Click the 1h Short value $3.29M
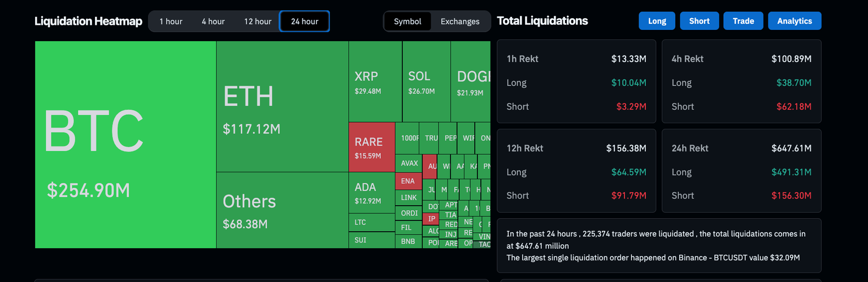868x282 pixels. click(631, 106)
